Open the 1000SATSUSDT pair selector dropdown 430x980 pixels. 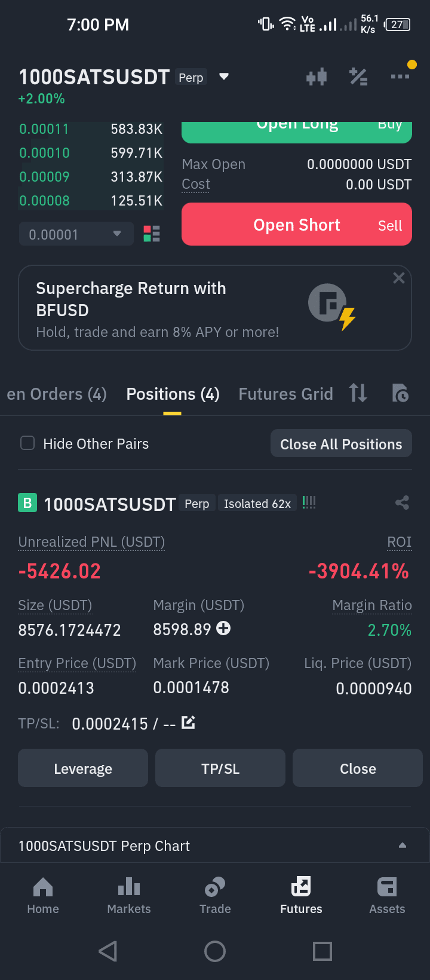(224, 76)
